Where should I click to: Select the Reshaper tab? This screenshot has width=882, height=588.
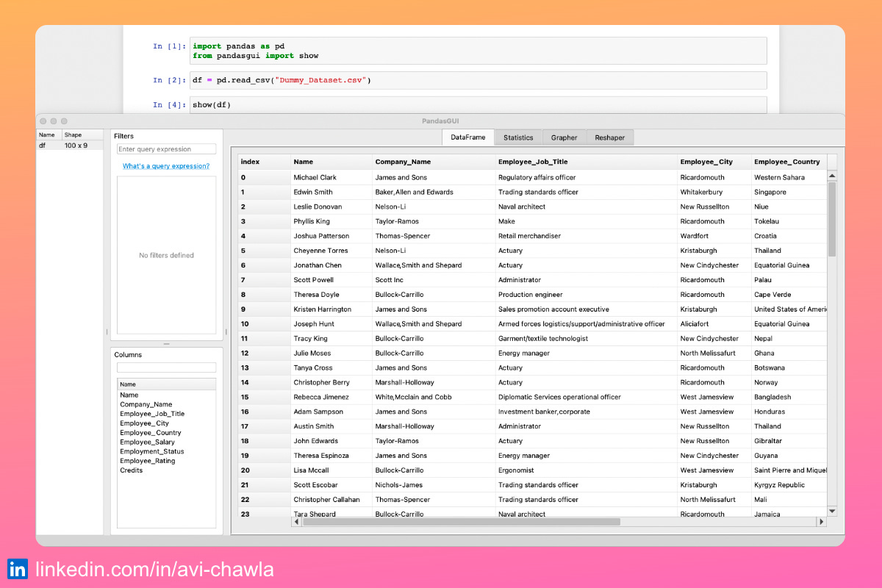tap(610, 137)
